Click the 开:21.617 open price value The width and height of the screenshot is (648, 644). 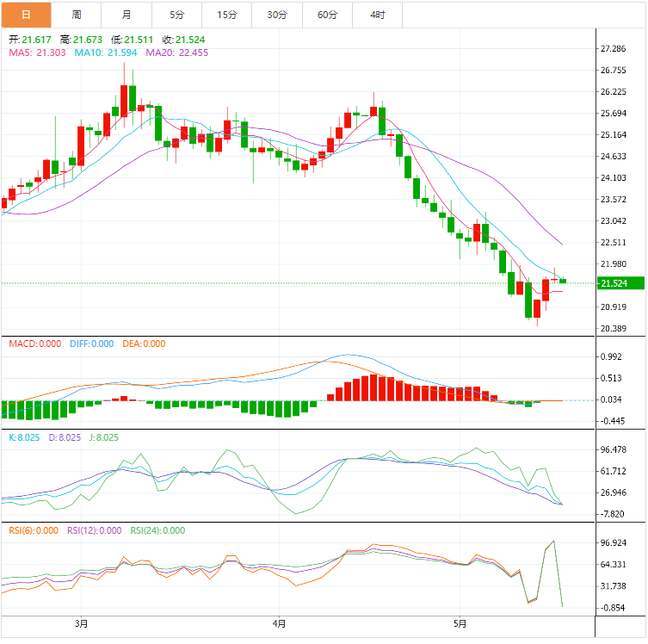click(30, 40)
